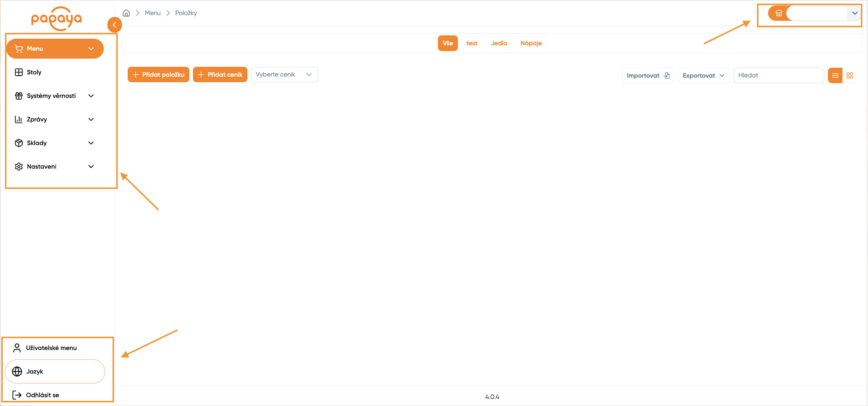Expand the Sklady section chevron
Image resolution: width=868 pixels, height=406 pixels.
point(91,143)
